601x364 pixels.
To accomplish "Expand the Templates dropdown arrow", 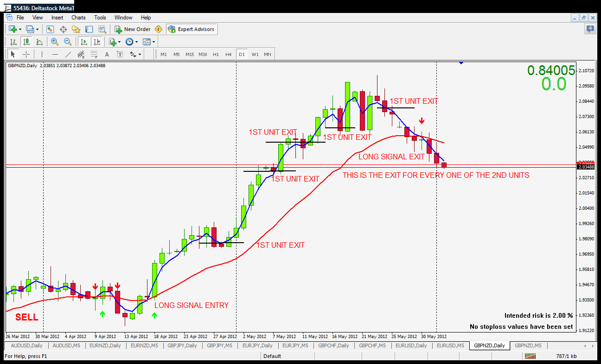I will [154, 42].
